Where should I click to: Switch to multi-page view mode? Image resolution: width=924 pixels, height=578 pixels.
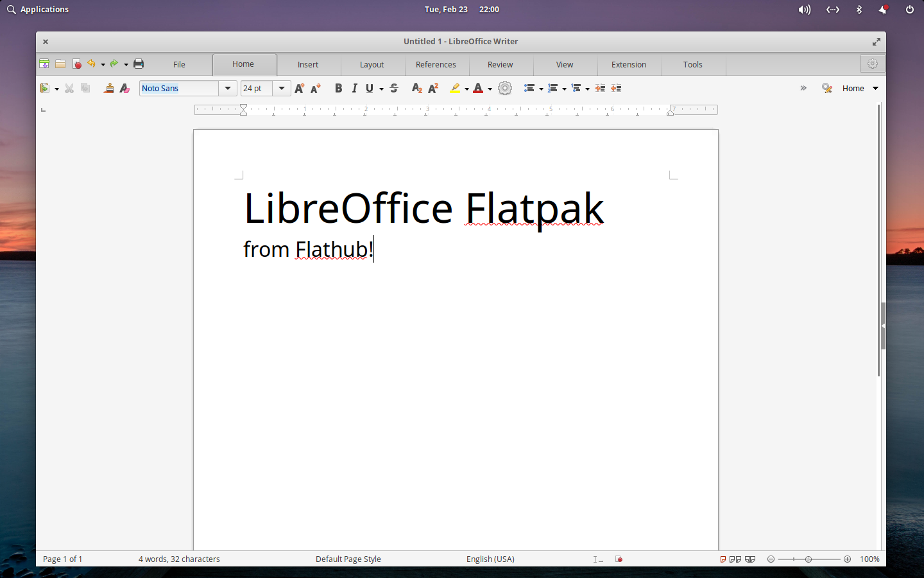tap(734, 559)
